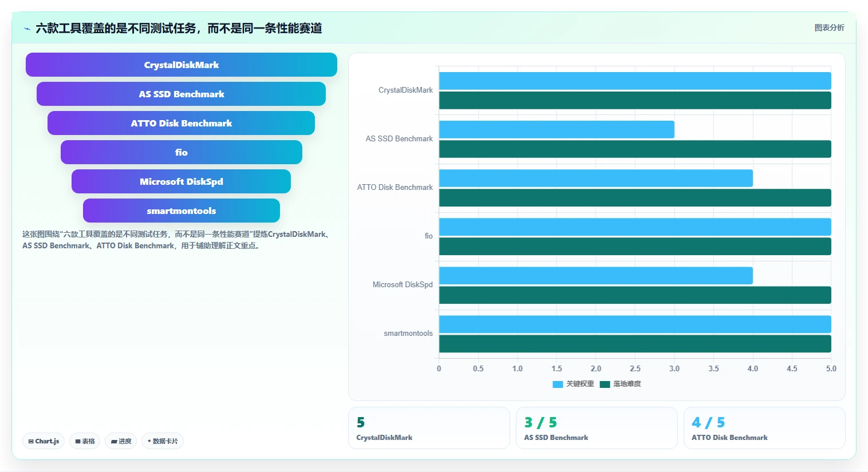Image resolution: width=868 pixels, height=472 pixels.
Task: Click the small icon before the title
Action: coord(27,29)
